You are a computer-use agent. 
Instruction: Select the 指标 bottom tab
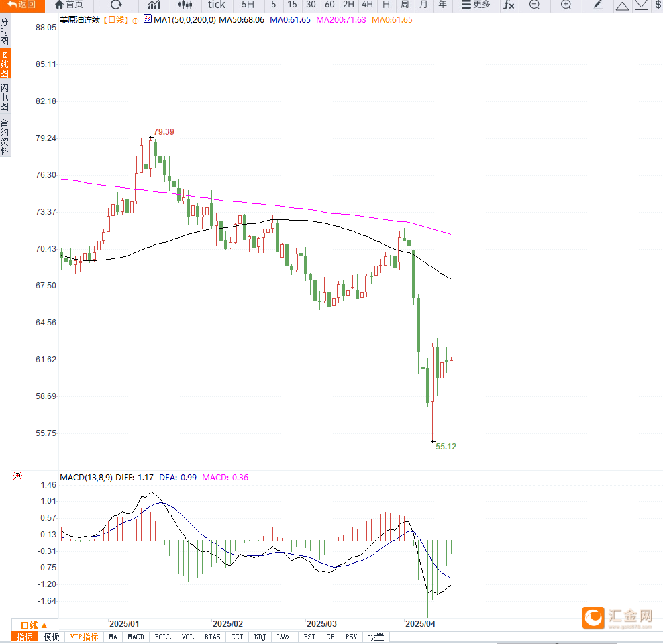tap(25, 637)
